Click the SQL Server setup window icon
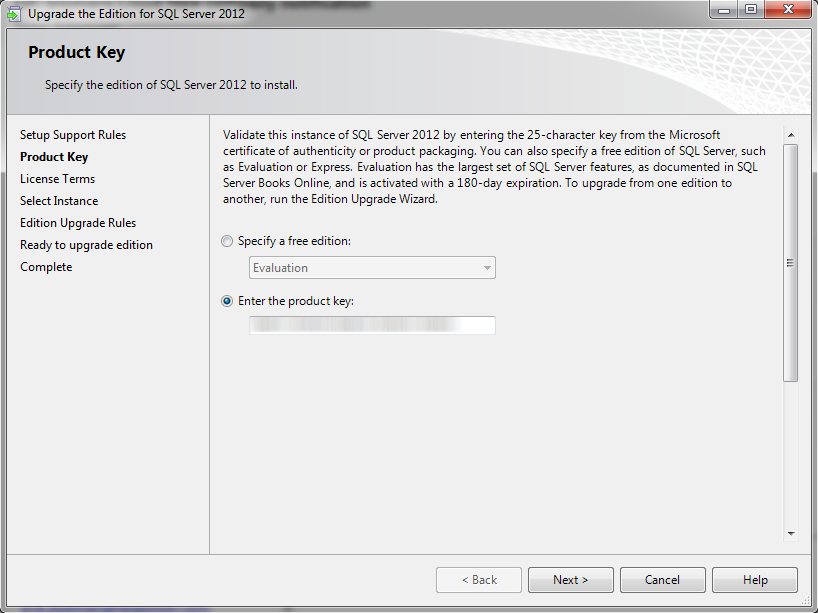Viewport: 818px width, 613px height. [x=14, y=14]
